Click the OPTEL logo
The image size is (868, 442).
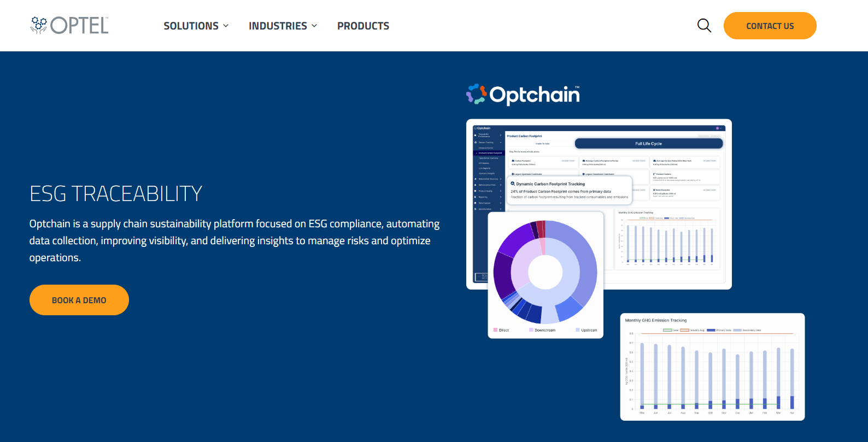point(69,25)
